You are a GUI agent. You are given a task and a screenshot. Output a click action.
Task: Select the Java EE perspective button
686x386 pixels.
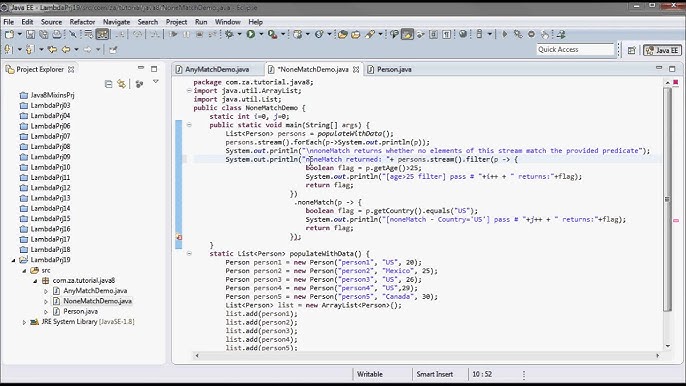pyautogui.click(x=662, y=50)
